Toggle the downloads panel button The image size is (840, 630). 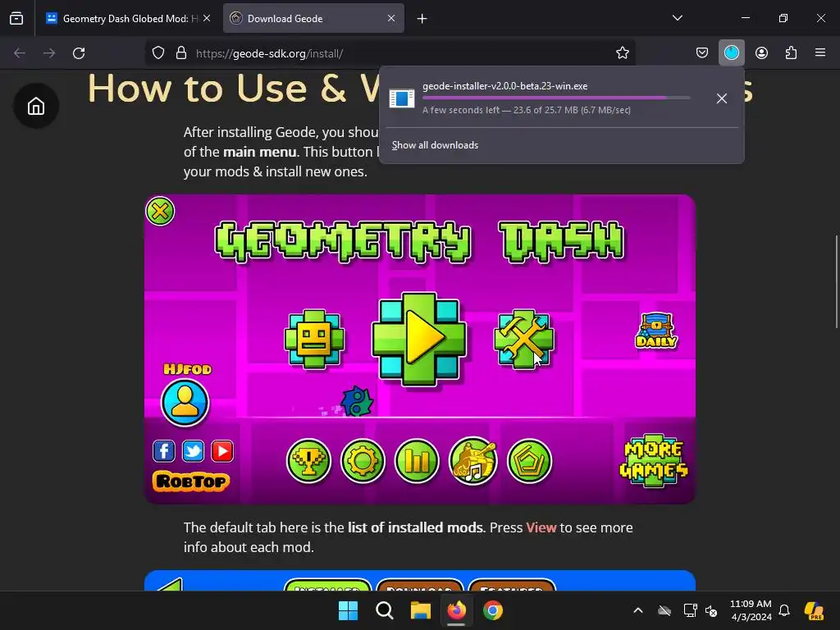(x=731, y=53)
